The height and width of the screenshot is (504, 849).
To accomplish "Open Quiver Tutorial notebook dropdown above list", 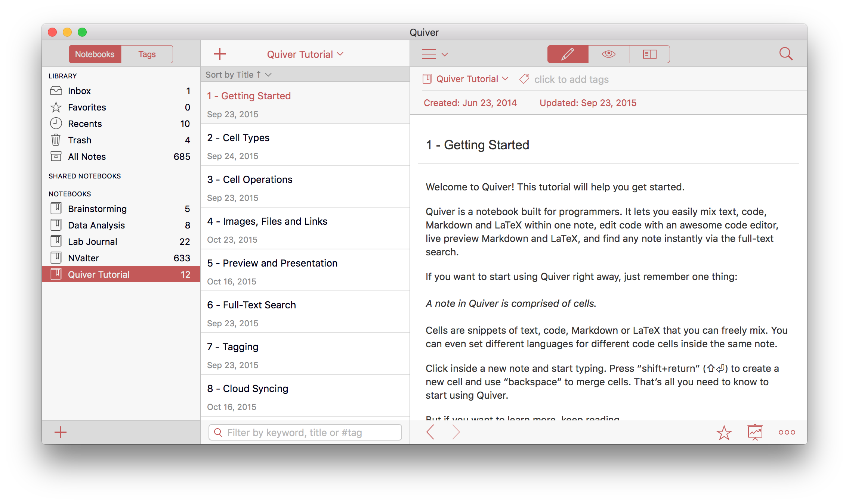I will (x=305, y=55).
